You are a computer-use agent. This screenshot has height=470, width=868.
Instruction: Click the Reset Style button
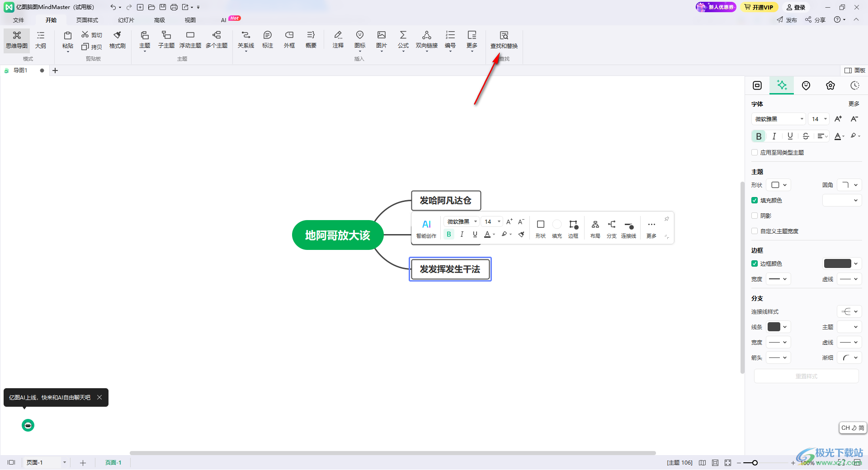pos(806,376)
